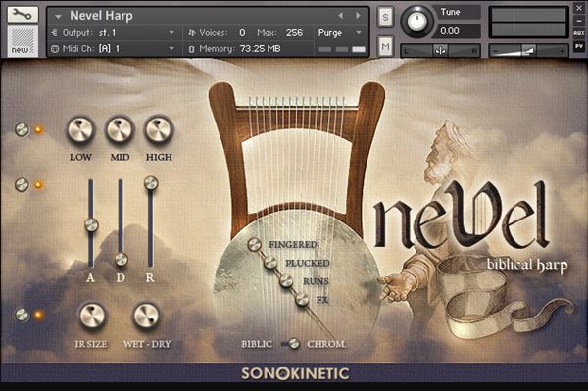Screen dimensions: 588x391
Task: Toggle the EQ section on/off switch
Action: tap(23, 129)
